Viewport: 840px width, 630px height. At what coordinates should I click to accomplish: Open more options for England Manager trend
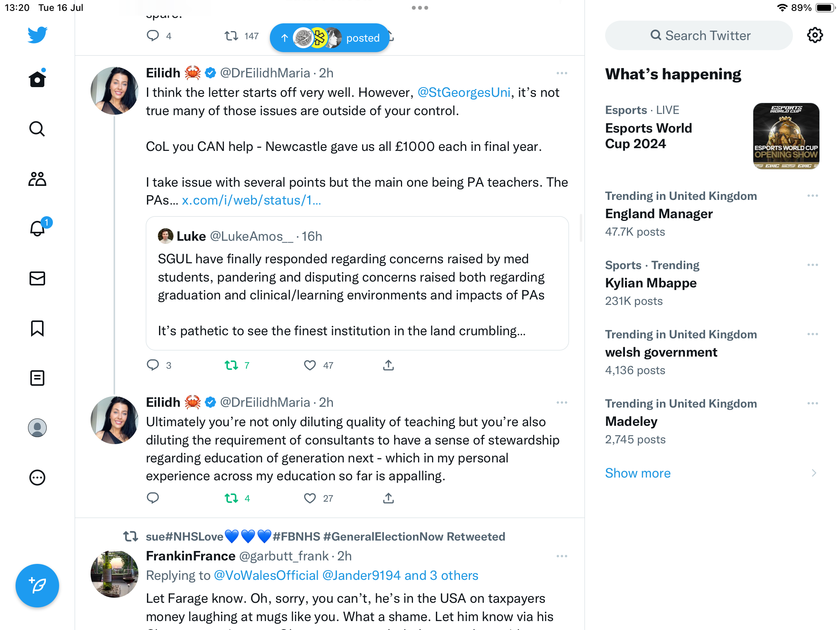click(812, 196)
